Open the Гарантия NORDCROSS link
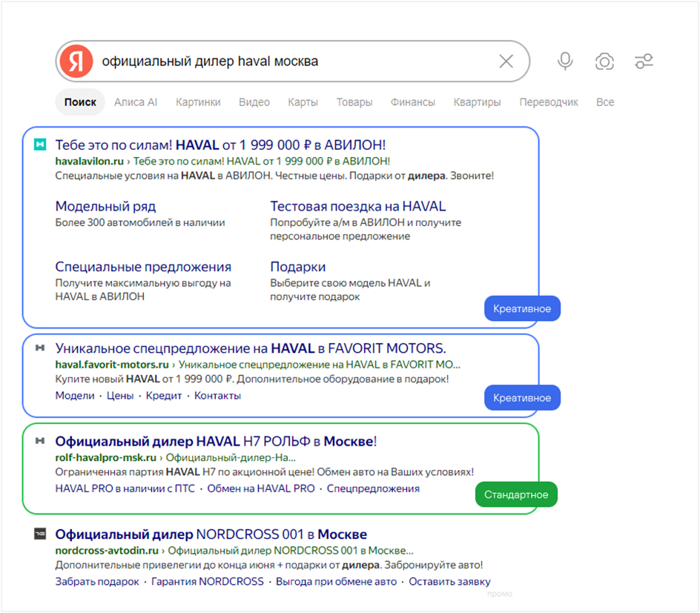This screenshot has width=700, height=613. pos(208,581)
